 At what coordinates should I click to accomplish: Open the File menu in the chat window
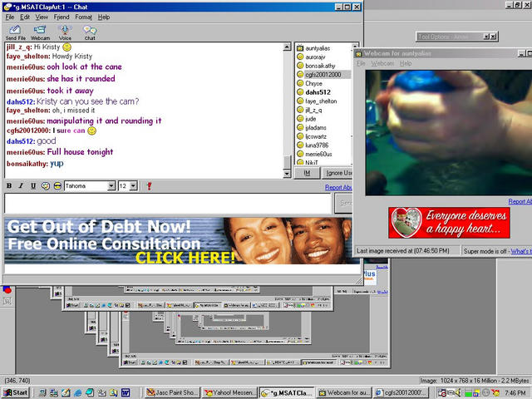point(10,17)
